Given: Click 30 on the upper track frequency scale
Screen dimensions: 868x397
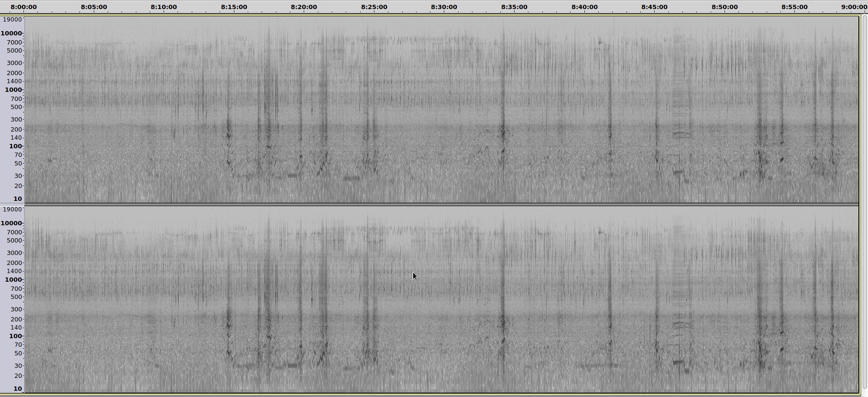Looking at the screenshot, I should point(18,176).
